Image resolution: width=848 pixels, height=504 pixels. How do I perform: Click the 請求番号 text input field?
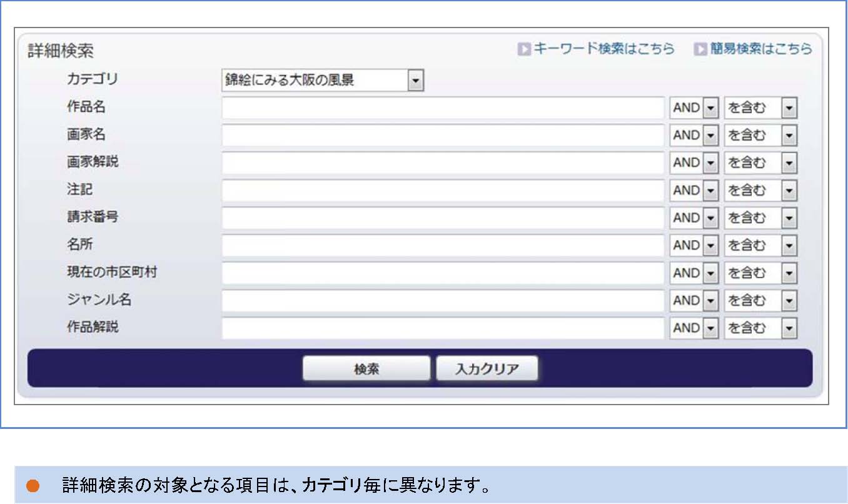(x=443, y=218)
